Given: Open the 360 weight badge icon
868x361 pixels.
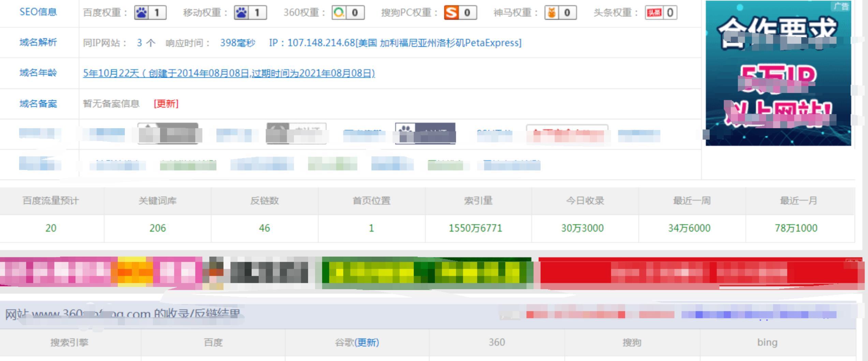Looking at the screenshot, I should [x=348, y=13].
